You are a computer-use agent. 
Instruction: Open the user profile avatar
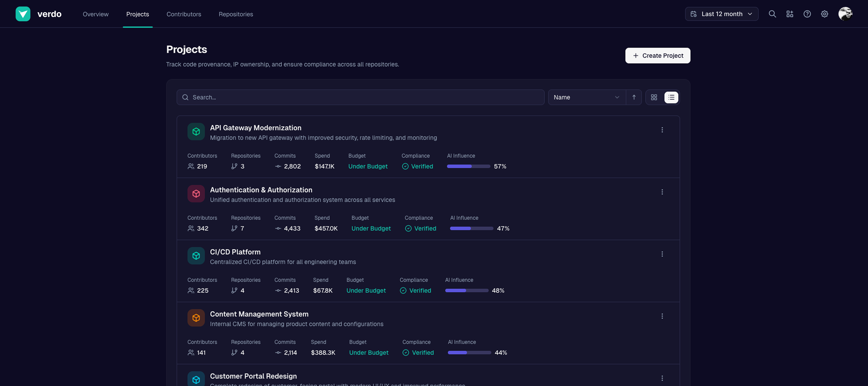845,14
